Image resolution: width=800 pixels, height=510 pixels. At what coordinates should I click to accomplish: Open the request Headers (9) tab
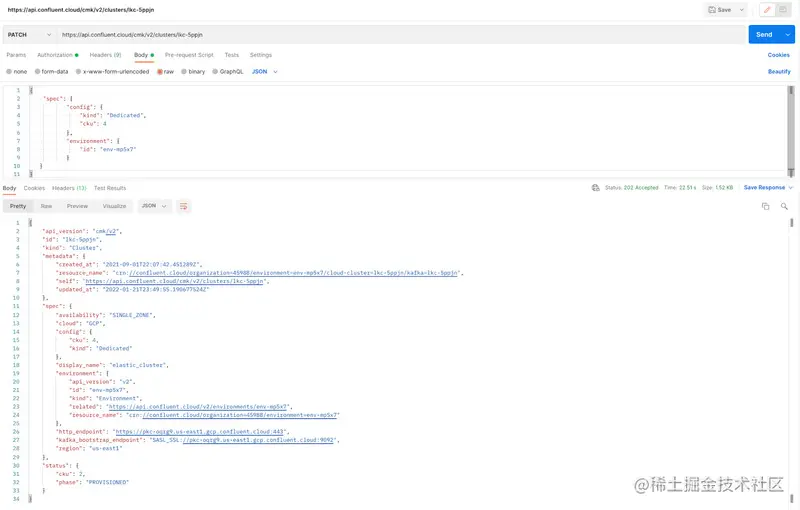(x=105, y=55)
